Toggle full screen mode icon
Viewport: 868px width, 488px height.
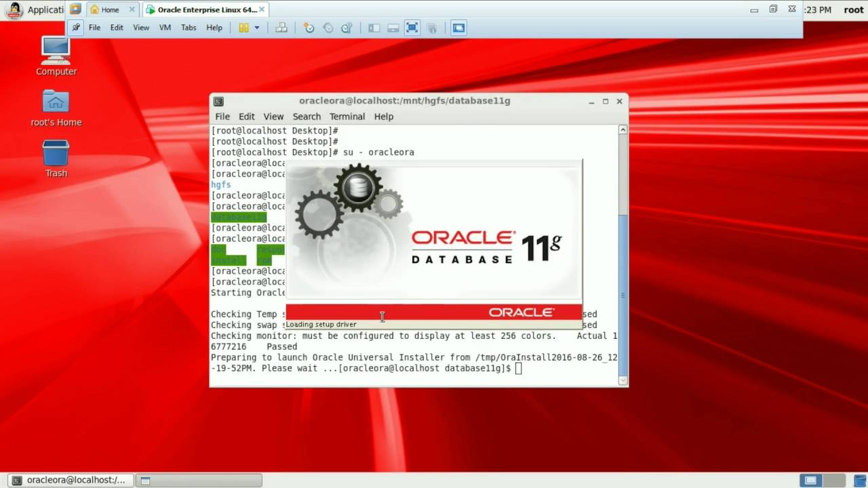coord(412,28)
